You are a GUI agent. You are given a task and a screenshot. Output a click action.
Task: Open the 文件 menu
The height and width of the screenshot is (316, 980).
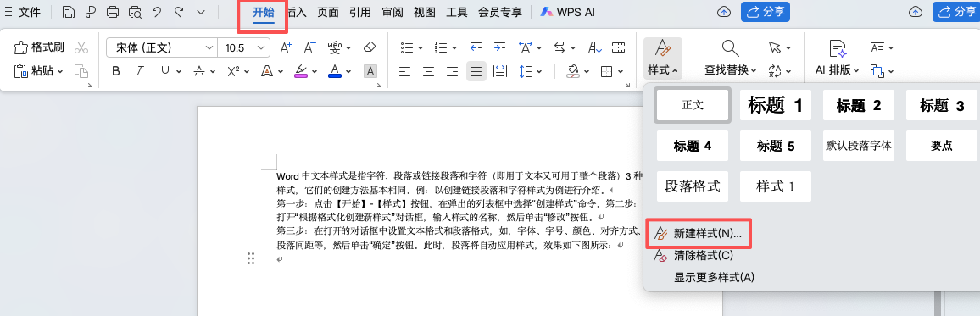[x=23, y=11]
